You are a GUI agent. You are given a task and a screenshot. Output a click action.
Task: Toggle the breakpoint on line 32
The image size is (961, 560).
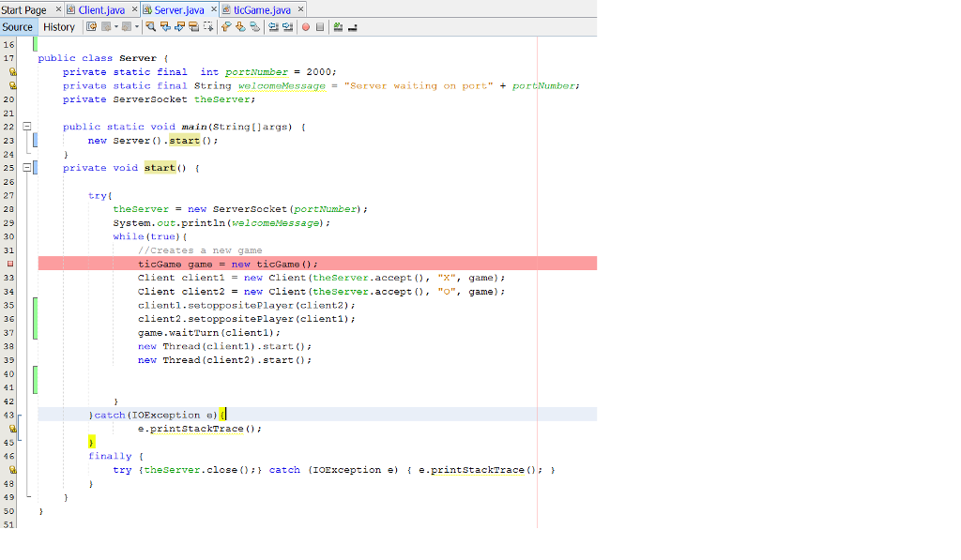point(8,264)
